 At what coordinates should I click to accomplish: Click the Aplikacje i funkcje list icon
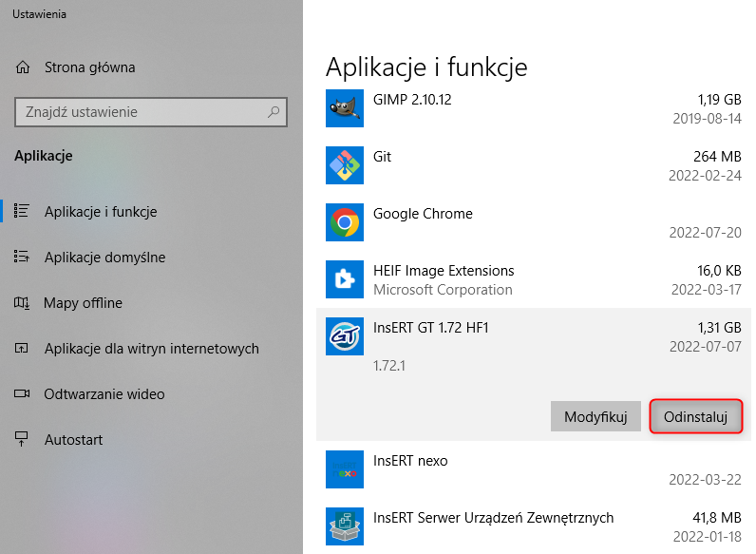tap(22, 211)
